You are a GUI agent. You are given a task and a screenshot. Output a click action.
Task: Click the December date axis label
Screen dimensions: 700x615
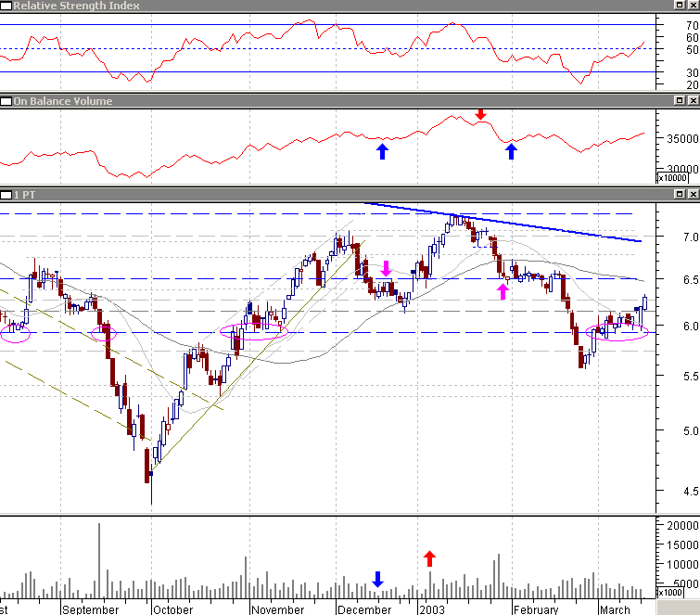364,609
